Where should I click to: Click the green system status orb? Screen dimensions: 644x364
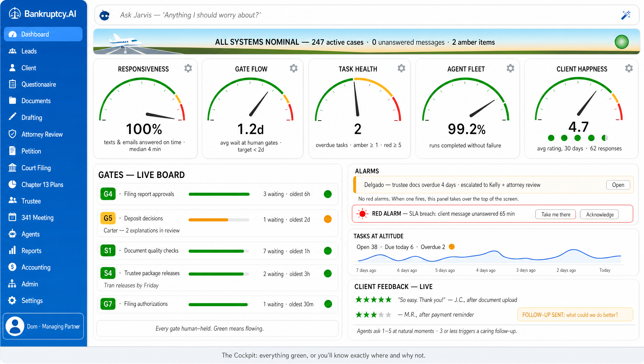click(x=621, y=42)
